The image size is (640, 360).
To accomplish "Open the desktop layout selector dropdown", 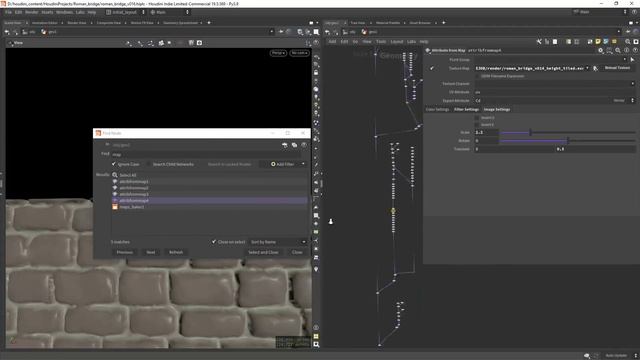I will pyautogui.click(x=125, y=12).
